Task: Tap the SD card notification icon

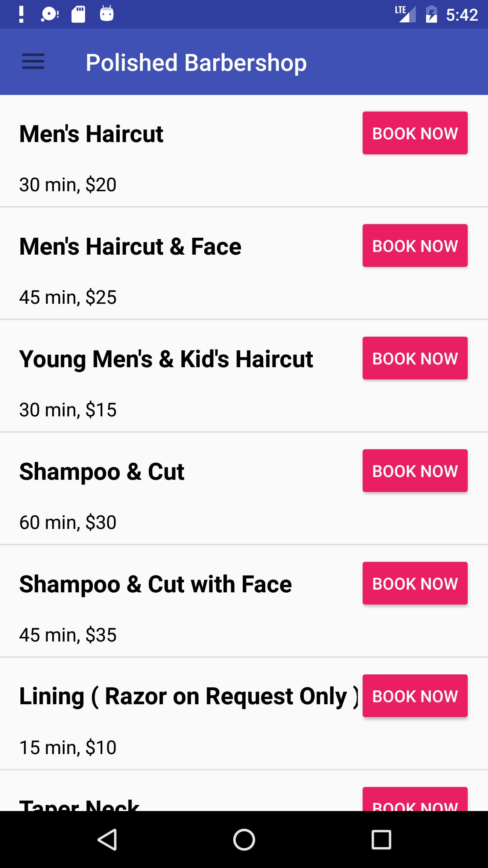Action: [78, 15]
